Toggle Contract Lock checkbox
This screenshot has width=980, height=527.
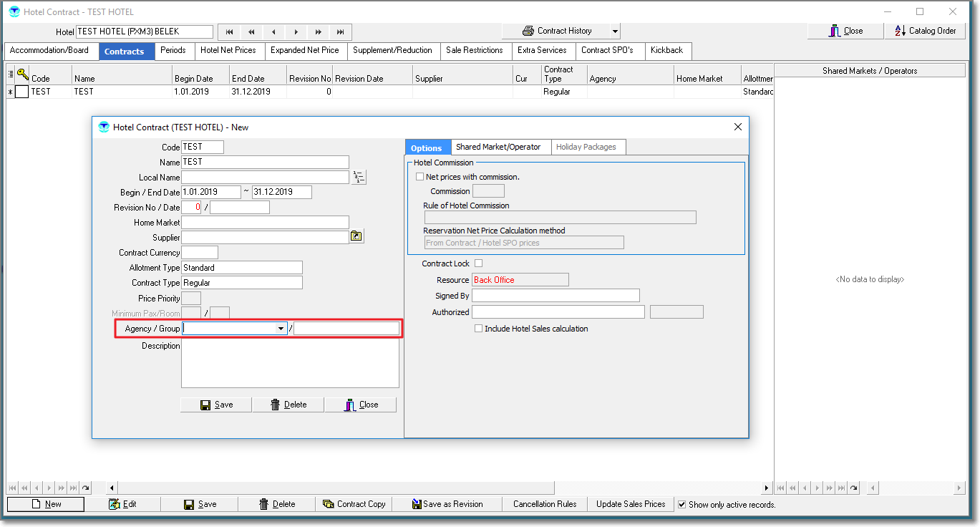479,263
